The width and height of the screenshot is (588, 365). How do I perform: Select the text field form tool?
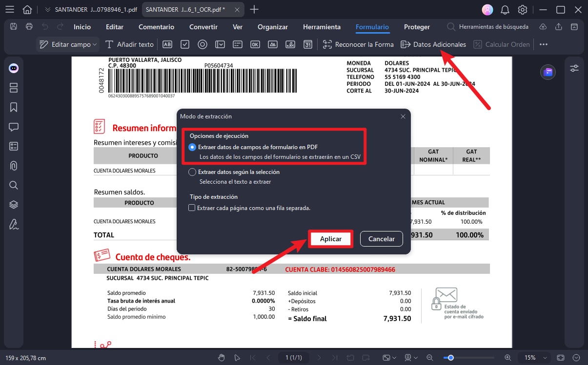[167, 44]
